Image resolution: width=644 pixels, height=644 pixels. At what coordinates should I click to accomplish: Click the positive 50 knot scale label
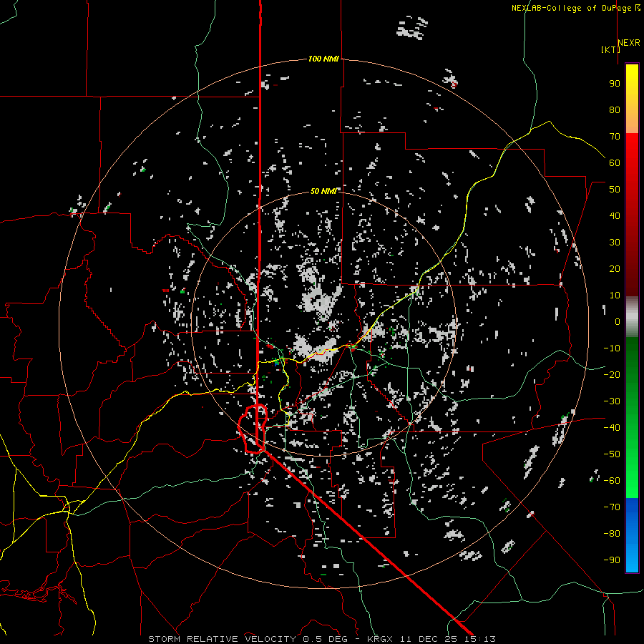point(615,190)
